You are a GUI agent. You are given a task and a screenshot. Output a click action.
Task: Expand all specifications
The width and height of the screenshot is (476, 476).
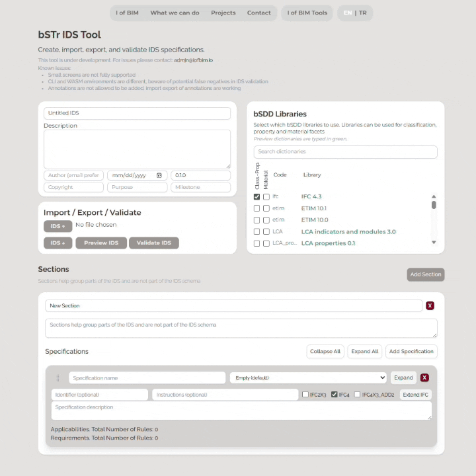pyautogui.click(x=364, y=351)
